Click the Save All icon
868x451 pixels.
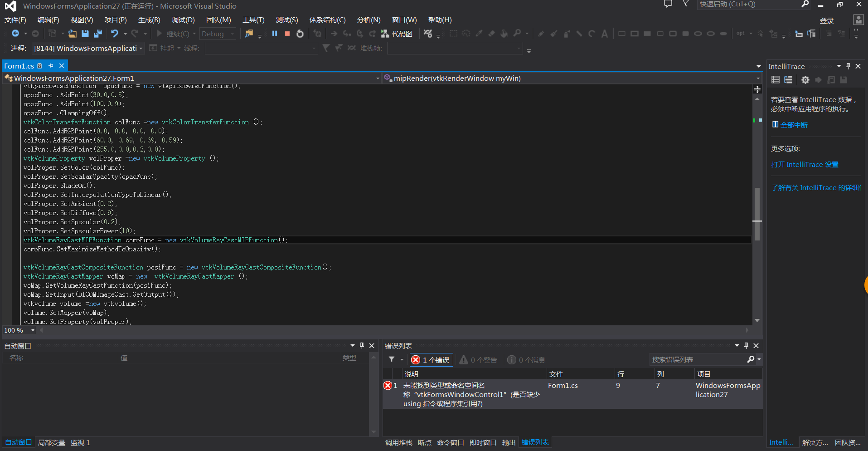click(97, 34)
